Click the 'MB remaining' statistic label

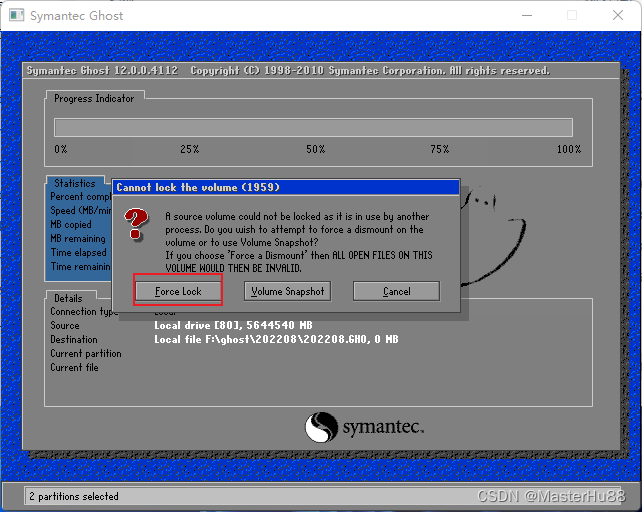point(78,238)
